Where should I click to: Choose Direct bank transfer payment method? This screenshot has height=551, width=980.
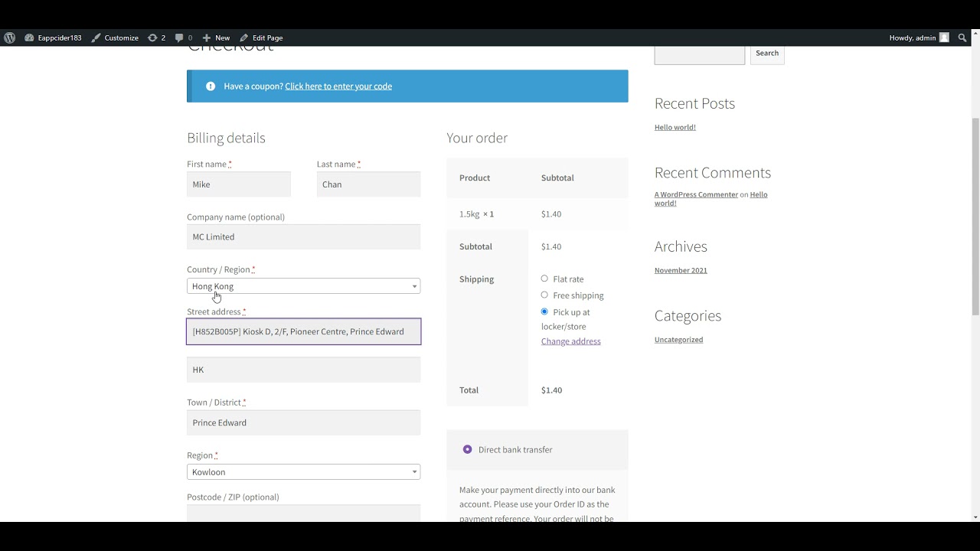pyautogui.click(x=467, y=449)
